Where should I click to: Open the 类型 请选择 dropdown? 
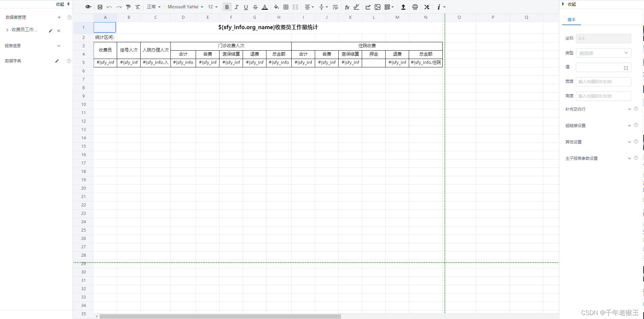tap(603, 53)
